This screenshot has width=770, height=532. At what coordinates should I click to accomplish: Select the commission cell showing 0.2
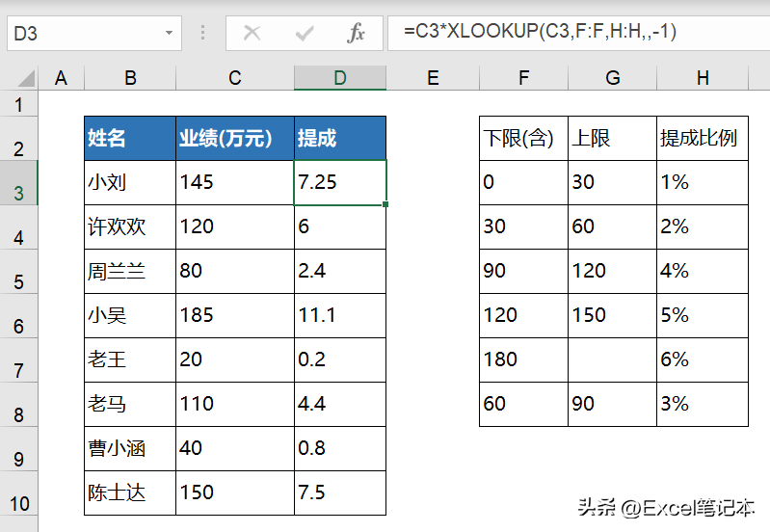pyautogui.click(x=340, y=360)
